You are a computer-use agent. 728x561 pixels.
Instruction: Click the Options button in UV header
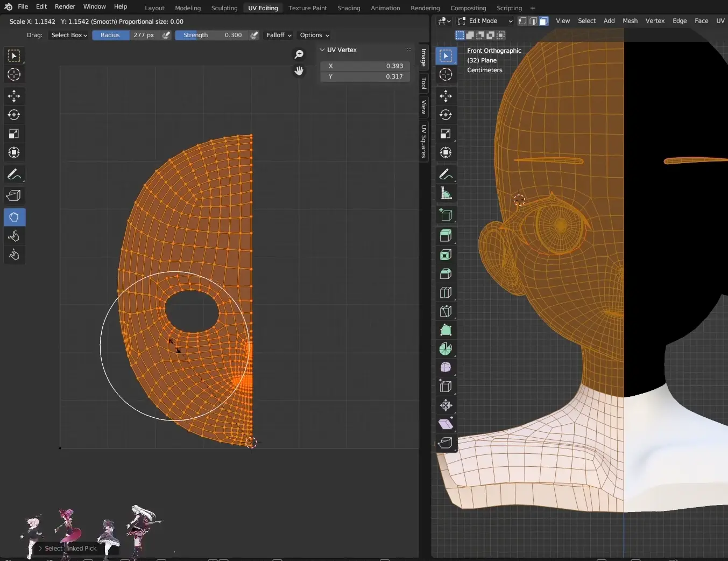click(314, 35)
